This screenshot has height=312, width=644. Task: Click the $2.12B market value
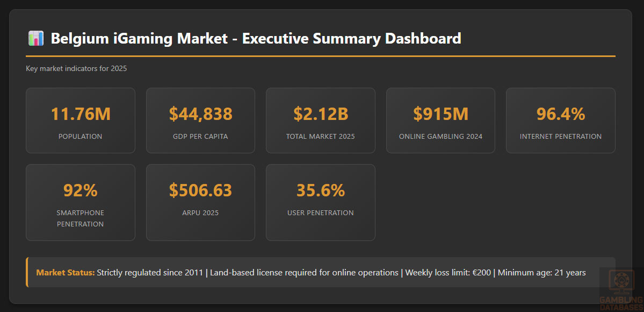[x=321, y=114]
